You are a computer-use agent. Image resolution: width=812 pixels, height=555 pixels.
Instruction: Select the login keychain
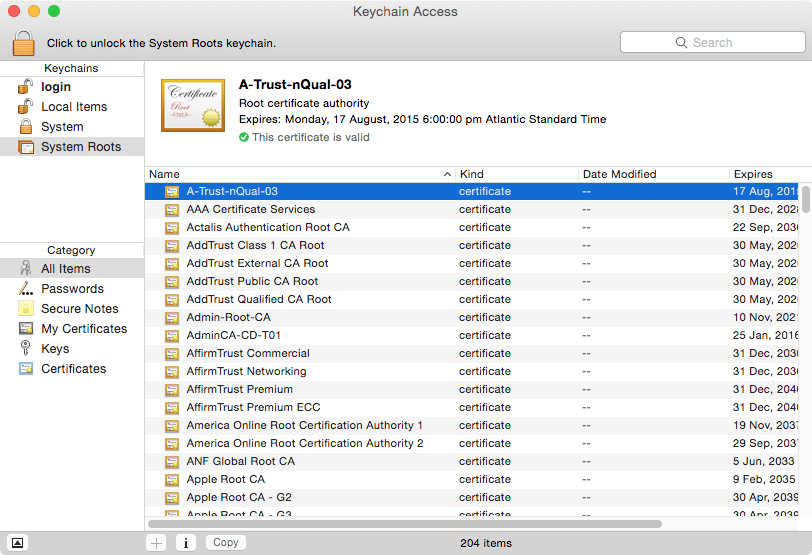55,87
